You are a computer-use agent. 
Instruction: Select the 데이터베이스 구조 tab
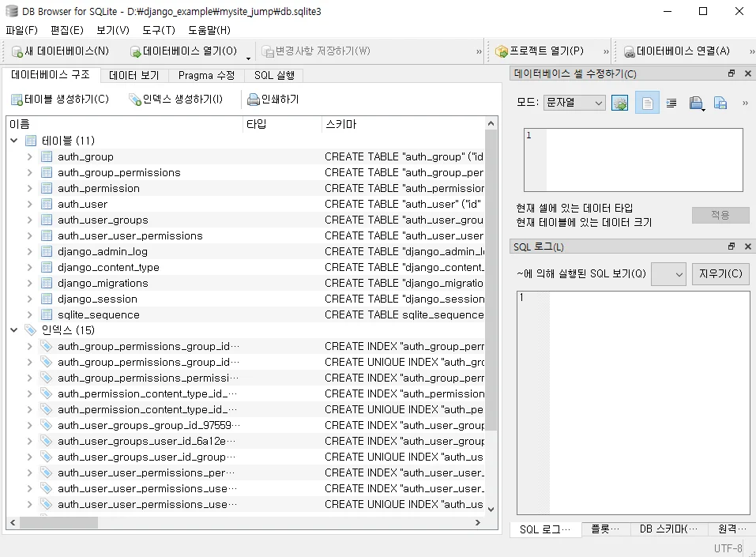point(51,75)
